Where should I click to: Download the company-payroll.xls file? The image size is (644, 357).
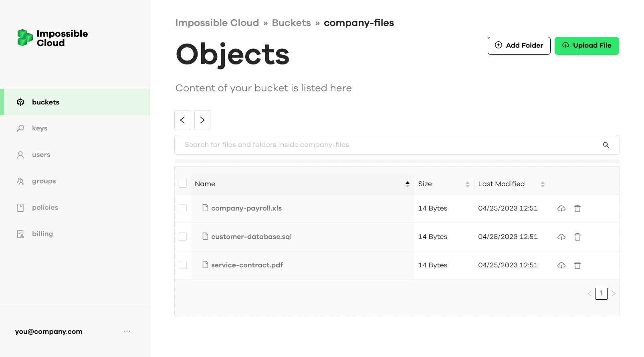(x=561, y=209)
